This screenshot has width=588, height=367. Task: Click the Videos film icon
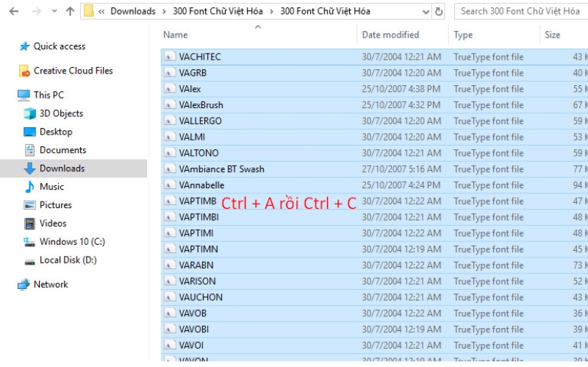point(29,224)
